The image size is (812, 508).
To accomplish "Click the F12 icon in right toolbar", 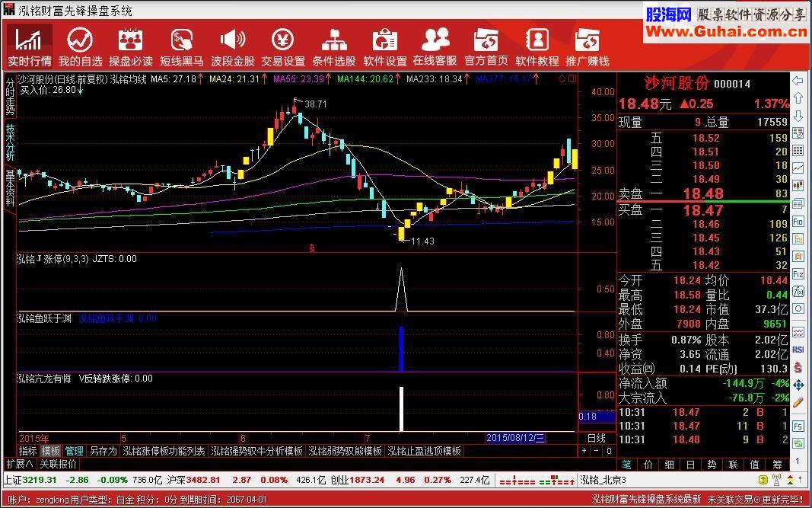I will (x=798, y=273).
